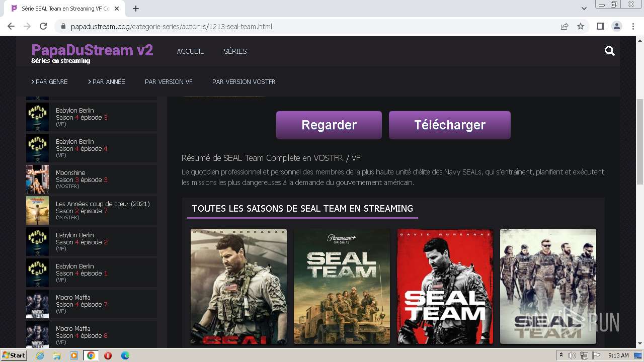
Task: Click the network tray icon
Action: [x=584, y=355]
